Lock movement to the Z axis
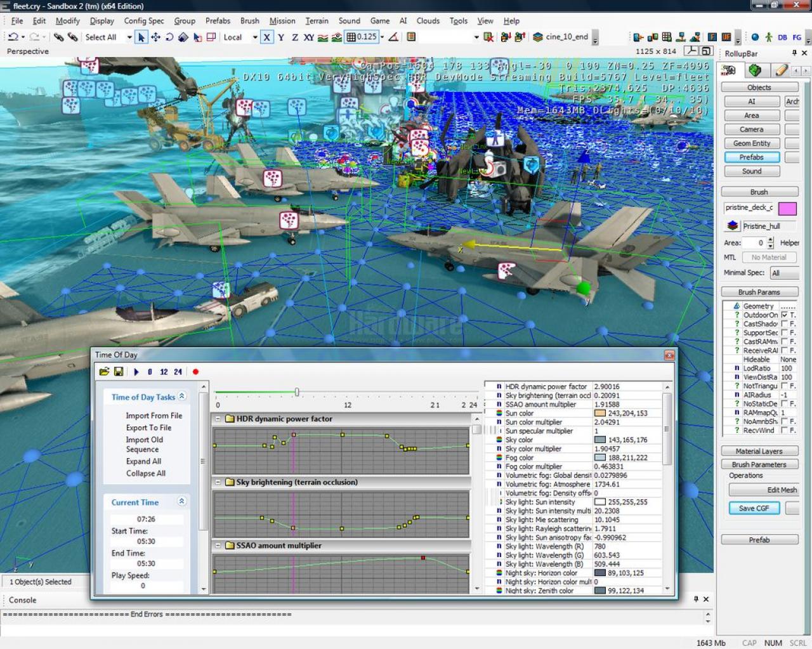The height and width of the screenshot is (649, 812). click(x=294, y=37)
